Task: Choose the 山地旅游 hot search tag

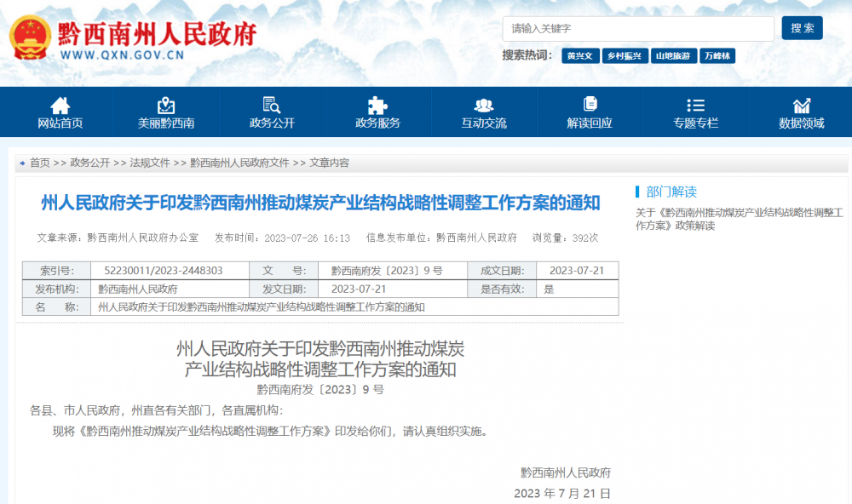Action: [x=674, y=56]
